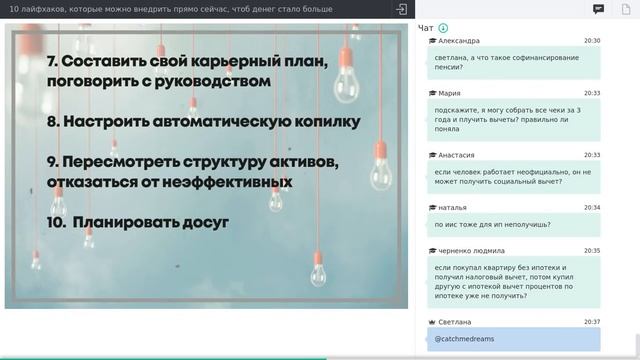Click the exit webinar door icon
This screenshot has width=640, height=360.
point(401,9)
